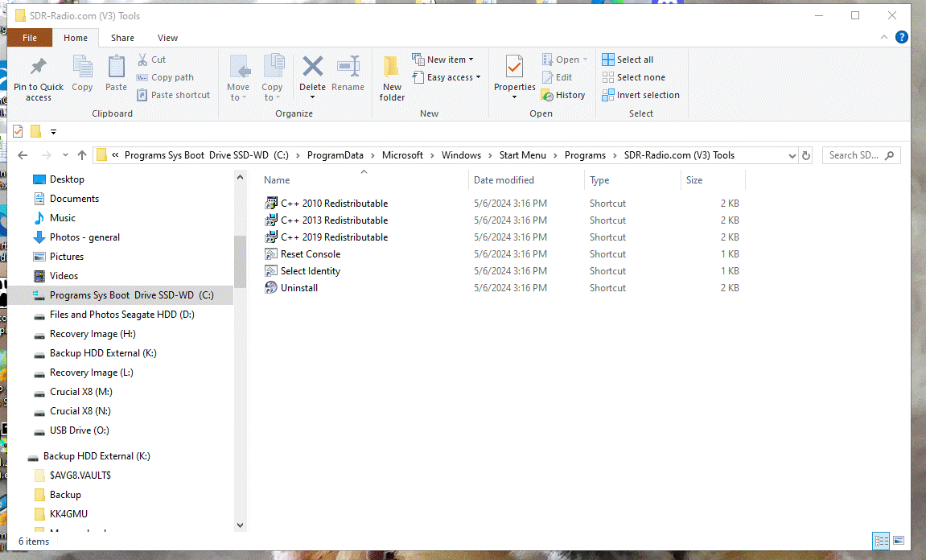Image resolution: width=926 pixels, height=560 pixels.
Task: Click Invert selection in the ribbon
Action: (640, 95)
